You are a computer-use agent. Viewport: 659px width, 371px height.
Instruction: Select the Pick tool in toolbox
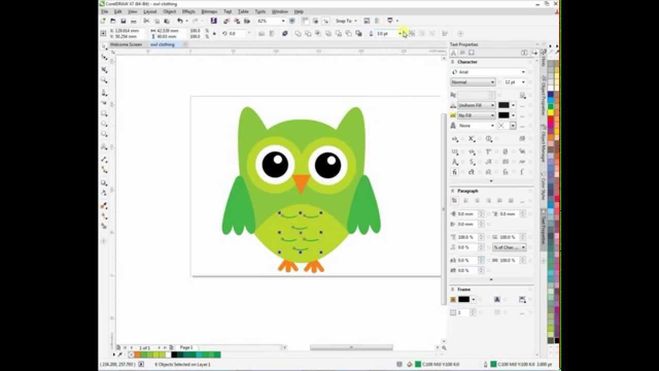point(105,46)
